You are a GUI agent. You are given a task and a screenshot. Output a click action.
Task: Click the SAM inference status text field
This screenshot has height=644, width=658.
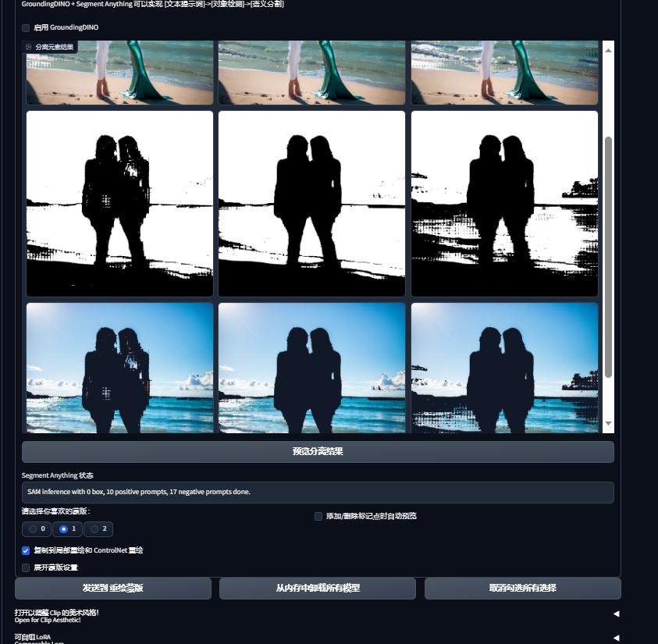click(318, 492)
